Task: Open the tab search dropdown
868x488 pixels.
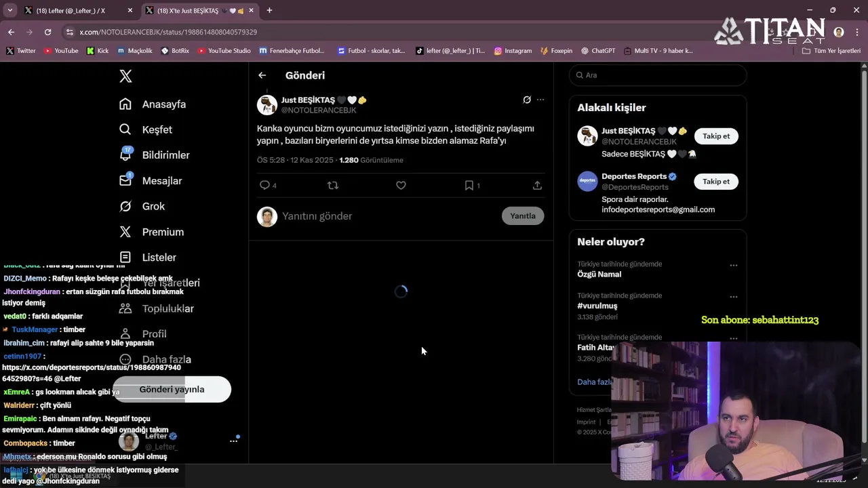Action: [x=9, y=10]
